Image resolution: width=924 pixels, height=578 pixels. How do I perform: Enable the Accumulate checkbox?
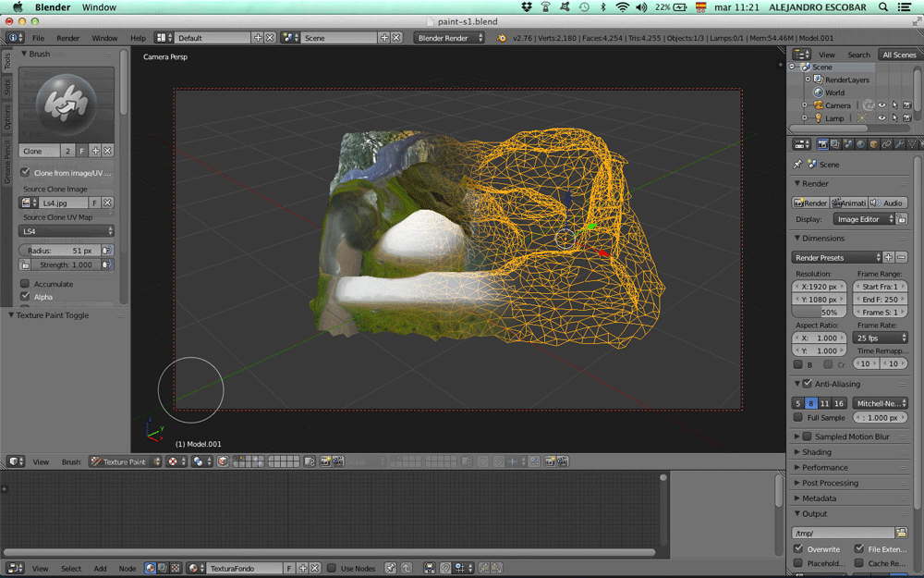(x=25, y=284)
